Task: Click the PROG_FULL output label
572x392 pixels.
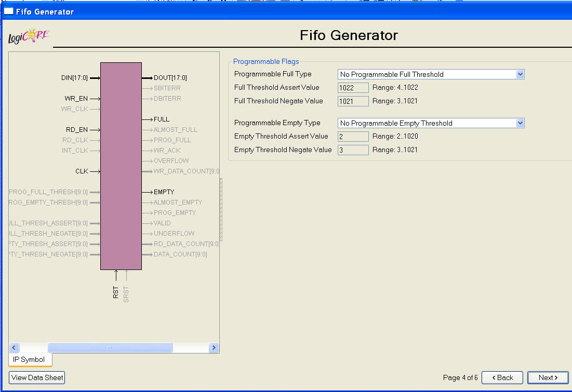Action: pos(172,140)
